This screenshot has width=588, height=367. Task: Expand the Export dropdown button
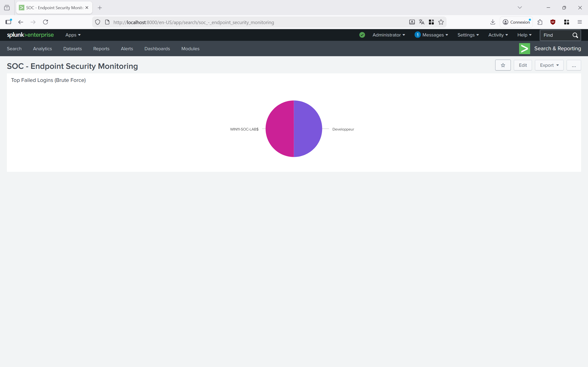549,65
